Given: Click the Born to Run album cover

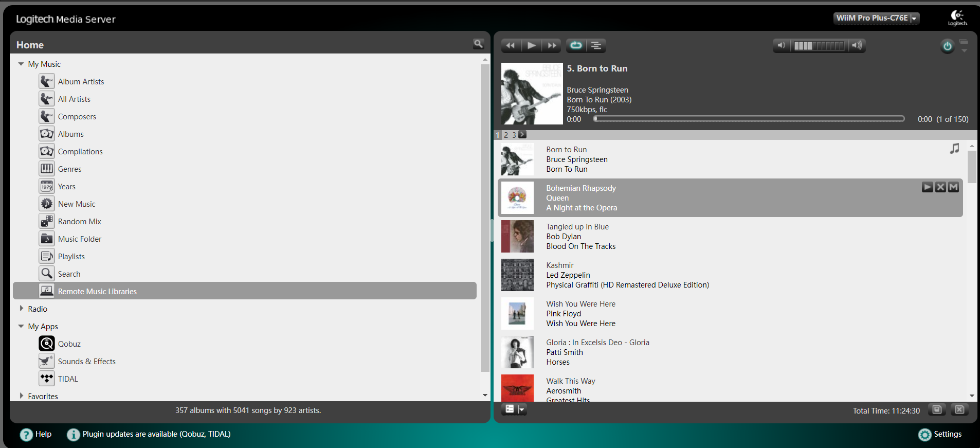Looking at the screenshot, I should pyautogui.click(x=532, y=94).
